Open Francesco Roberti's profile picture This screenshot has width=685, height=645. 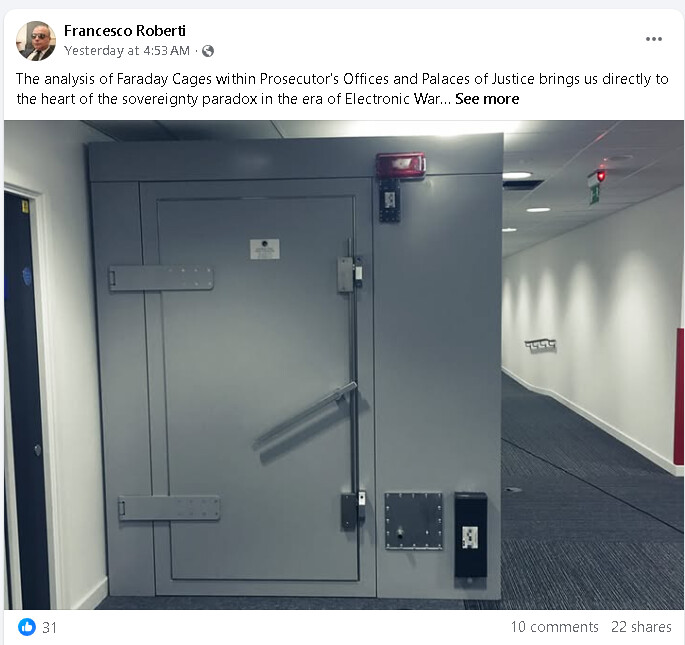(36, 41)
